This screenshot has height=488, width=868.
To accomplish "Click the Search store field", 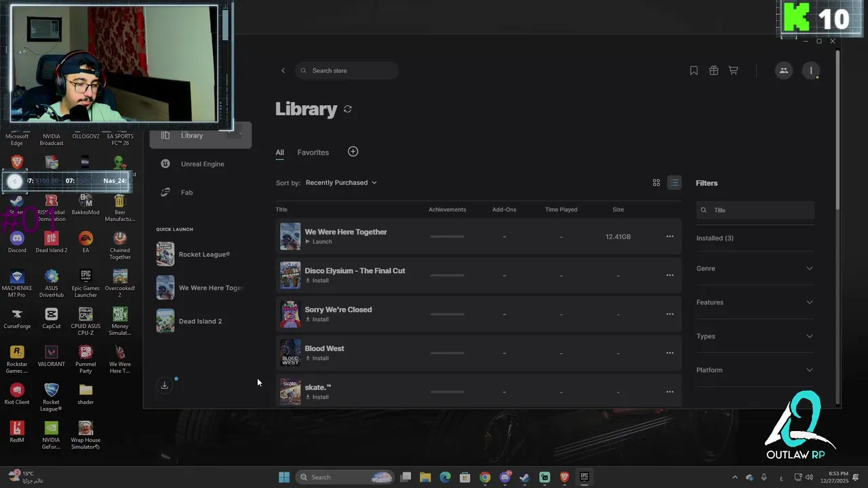I will click(347, 70).
